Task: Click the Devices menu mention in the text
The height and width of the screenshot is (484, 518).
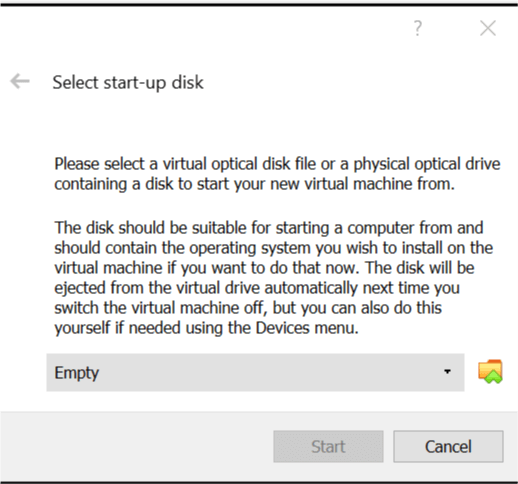Action: pyautogui.click(x=307, y=328)
